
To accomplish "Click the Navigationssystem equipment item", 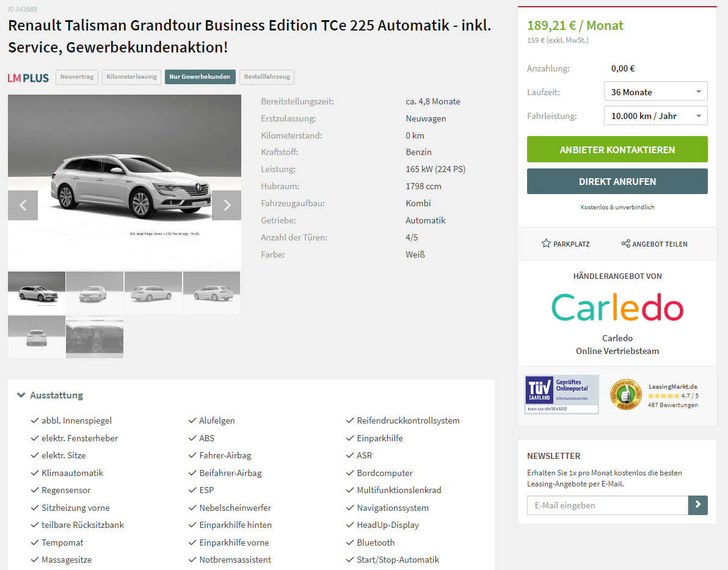I will click(x=393, y=508).
